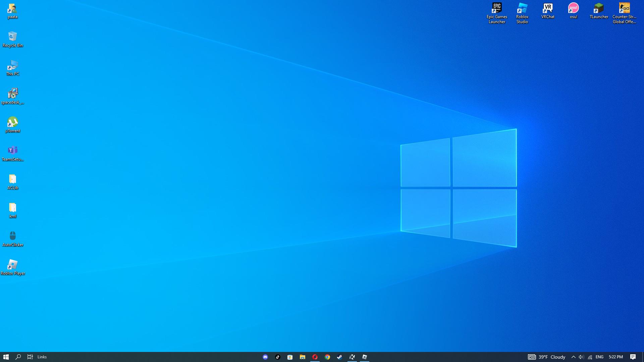Click the TikTok taskbar icon
644x362 pixels.
click(278, 357)
